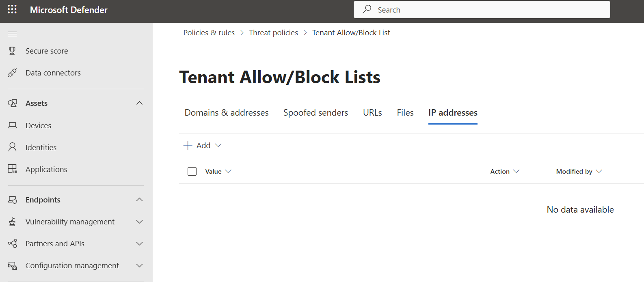Go to Threat policies breadcrumb
This screenshot has width=644, height=282.
273,32
